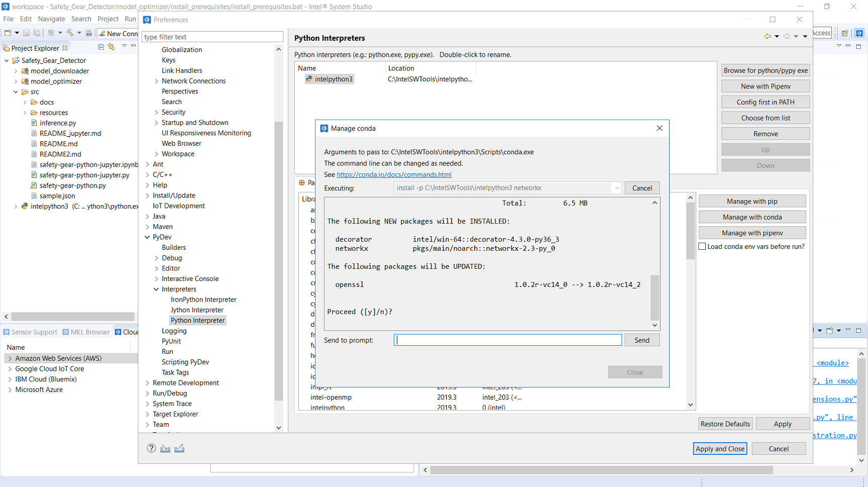Click the Back arrow in Preferences header
Image resolution: width=868 pixels, height=487 pixels.
(768, 36)
